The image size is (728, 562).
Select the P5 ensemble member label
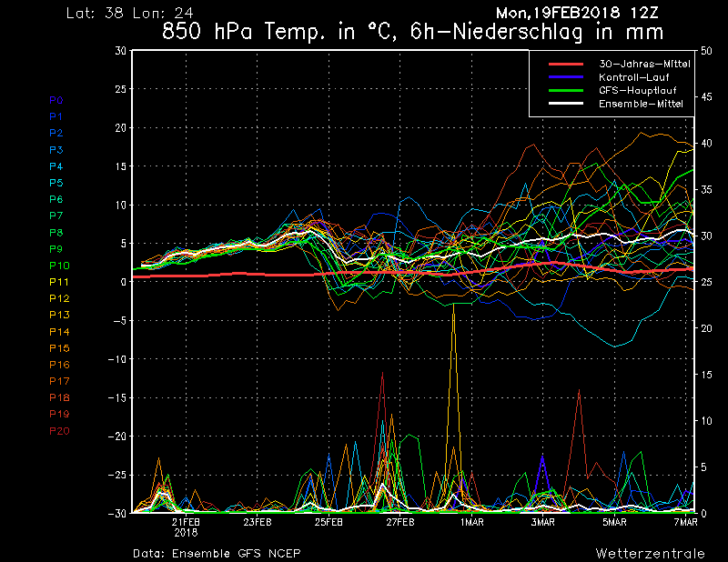pyautogui.click(x=56, y=183)
